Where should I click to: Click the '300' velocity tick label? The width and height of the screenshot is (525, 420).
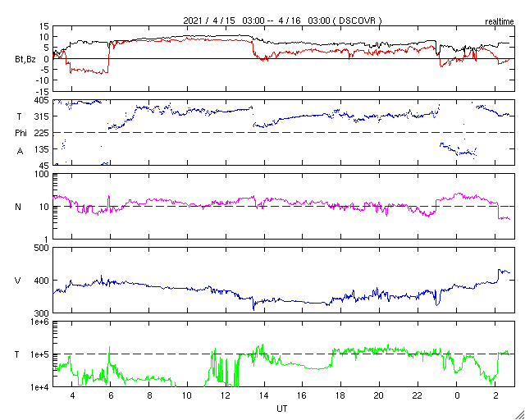click(x=42, y=313)
